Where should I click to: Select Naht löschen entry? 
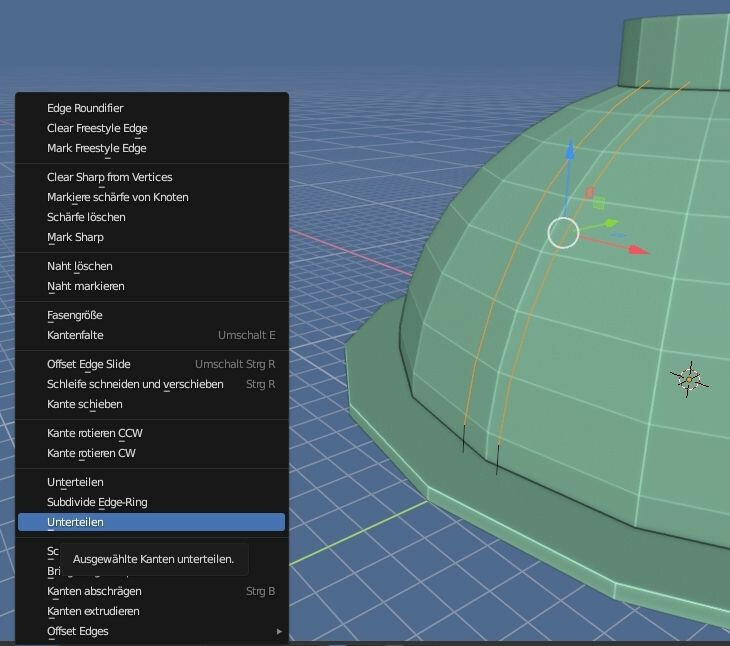[151, 266]
